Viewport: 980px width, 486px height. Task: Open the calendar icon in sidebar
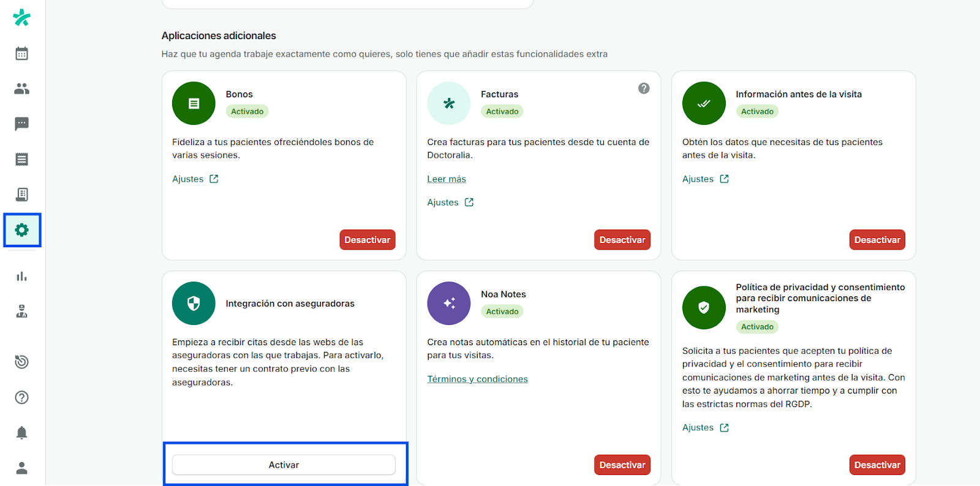tap(21, 54)
